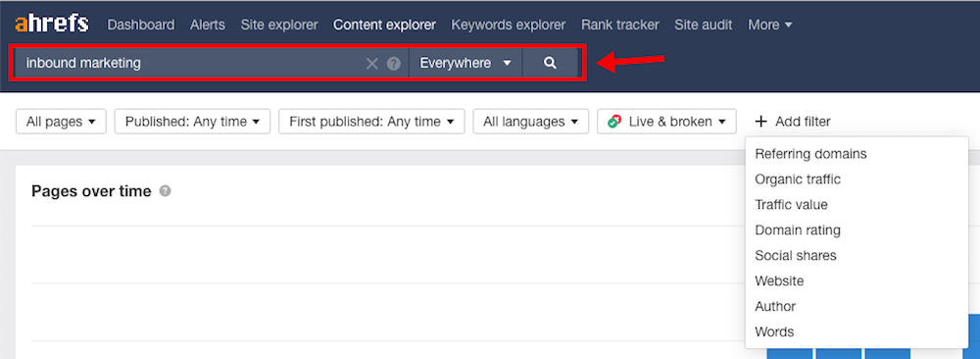Choose Referring domains filter
The height and width of the screenshot is (359, 980).
click(857, 154)
